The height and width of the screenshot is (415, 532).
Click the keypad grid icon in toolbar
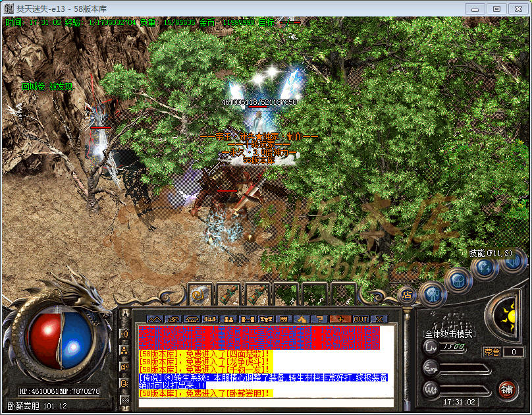284,319
